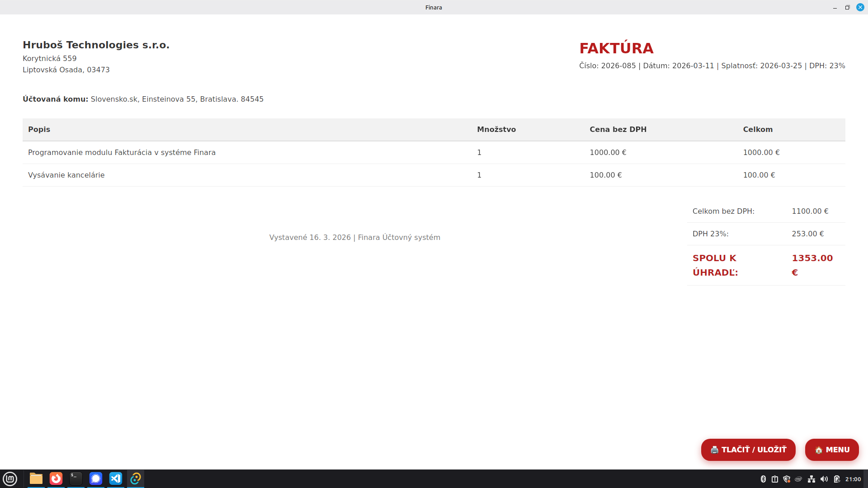Launch Visual Studio Code from the taskbar
Screen dimensions: 868x488
115,479
